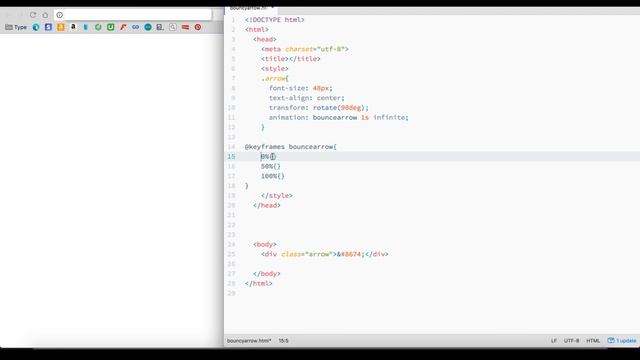This screenshot has height=360, width=640.
Task: Open the green circular arrow bookmark
Action: point(98,27)
